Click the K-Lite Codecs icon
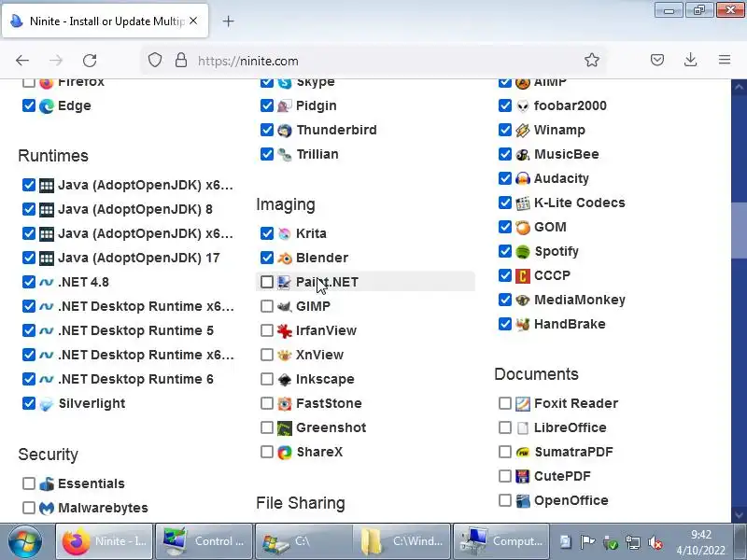Image resolution: width=747 pixels, height=560 pixels. click(523, 203)
